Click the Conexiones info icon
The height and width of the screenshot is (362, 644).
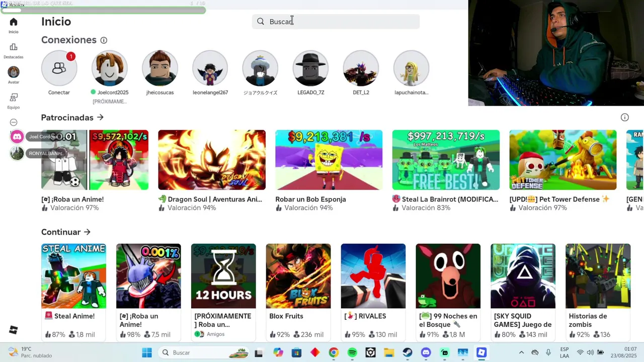click(104, 40)
